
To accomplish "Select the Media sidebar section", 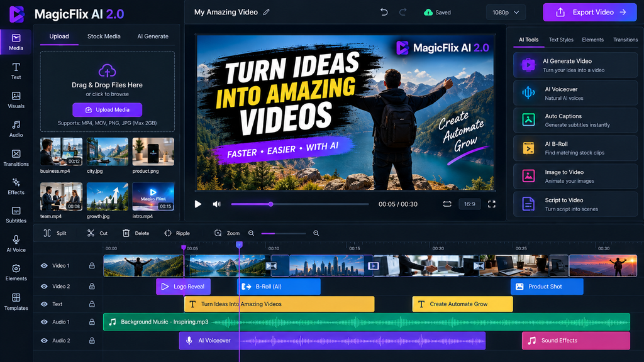I will (16, 42).
